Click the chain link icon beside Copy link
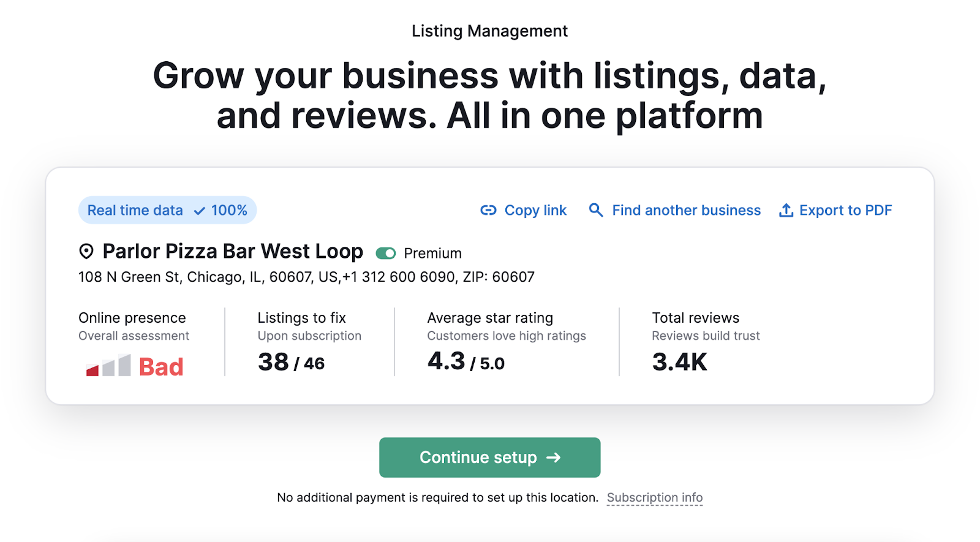 coord(488,211)
